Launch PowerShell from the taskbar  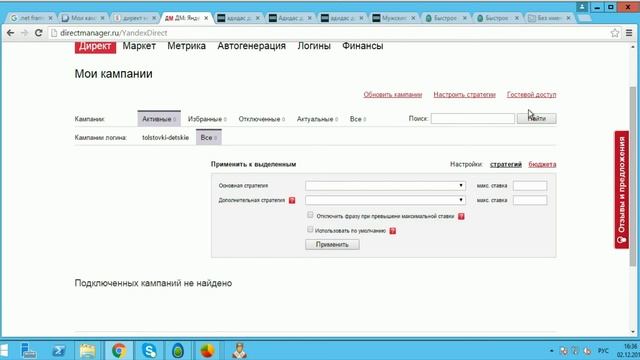[59, 351]
